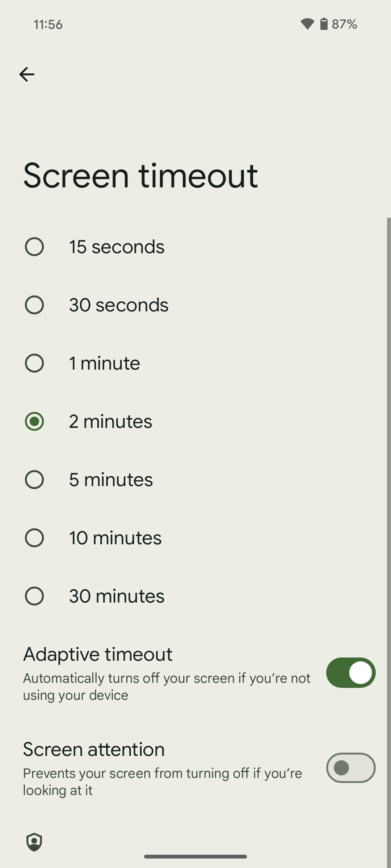Tap the Wi-Fi status icon

pyautogui.click(x=307, y=24)
